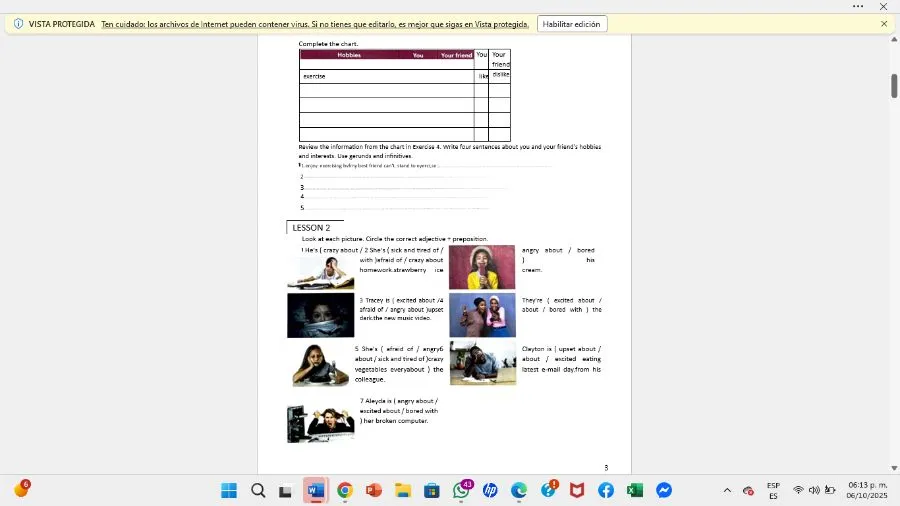This screenshot has width=900, height=506.
Task: Close the document window
Action: (883, 6)
